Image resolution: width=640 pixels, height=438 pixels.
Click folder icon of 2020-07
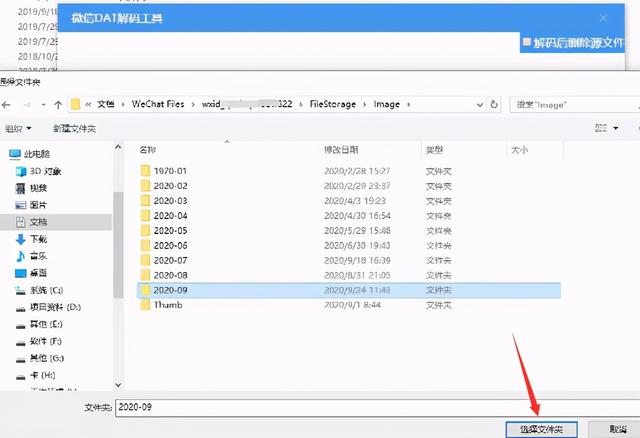point(145,260)
